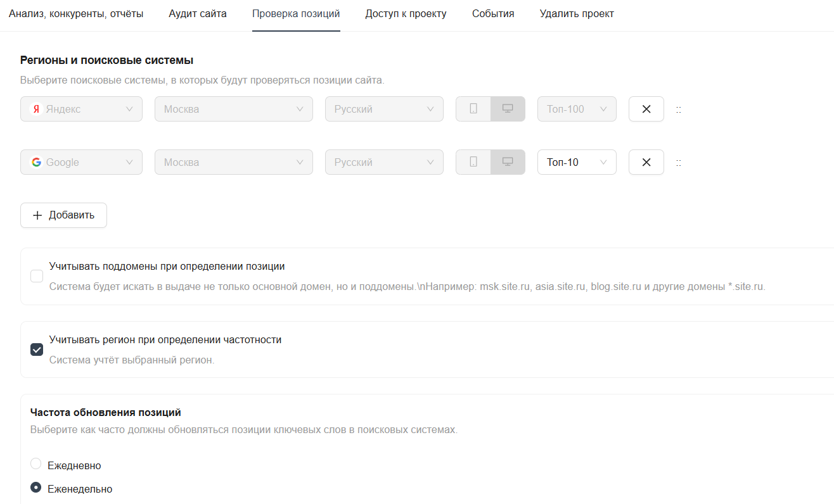Screen dimensions: 834x504
Task: Open Топ-100 depth dropdown for Yandex
Action: (x=576, y=109)
